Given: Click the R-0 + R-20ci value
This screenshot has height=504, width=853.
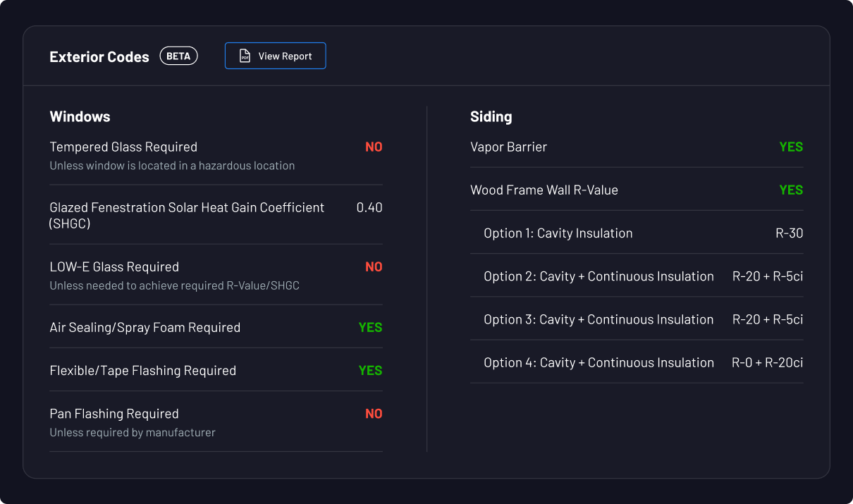Looking at the screenshot, I should pos(768,362).
